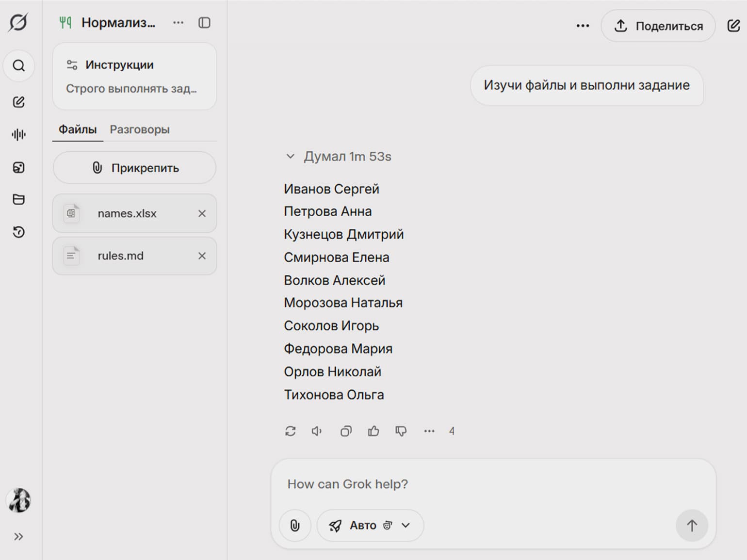Viewport: 747px width, 560px height.
Task: Open projects folder icon in sidebar
Action: click(x=19, y=199)
